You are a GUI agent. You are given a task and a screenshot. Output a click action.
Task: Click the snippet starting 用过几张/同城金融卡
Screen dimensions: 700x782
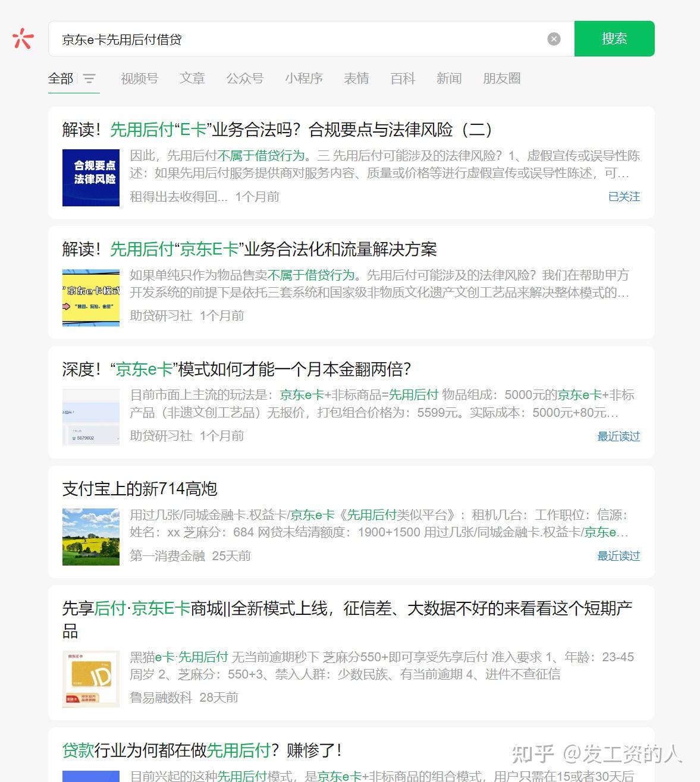379,523
